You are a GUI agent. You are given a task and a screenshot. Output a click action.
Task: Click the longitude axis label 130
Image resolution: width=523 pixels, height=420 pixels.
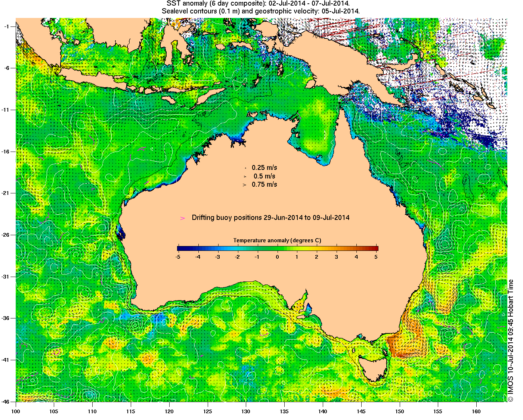pos(246,411)
